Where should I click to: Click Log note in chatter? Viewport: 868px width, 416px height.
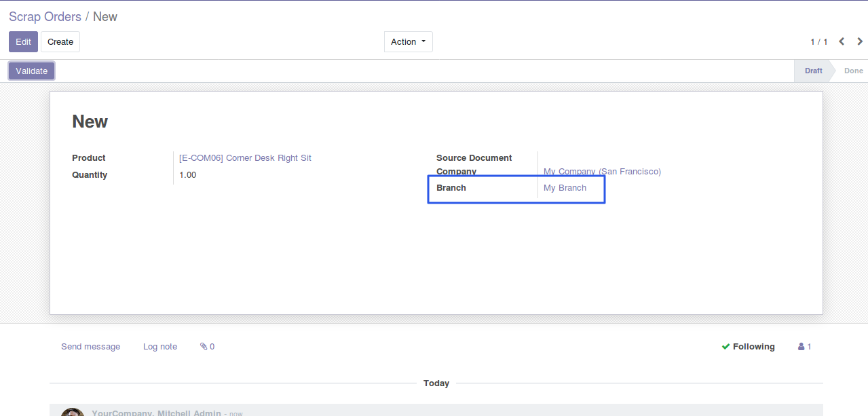(160, 346)
